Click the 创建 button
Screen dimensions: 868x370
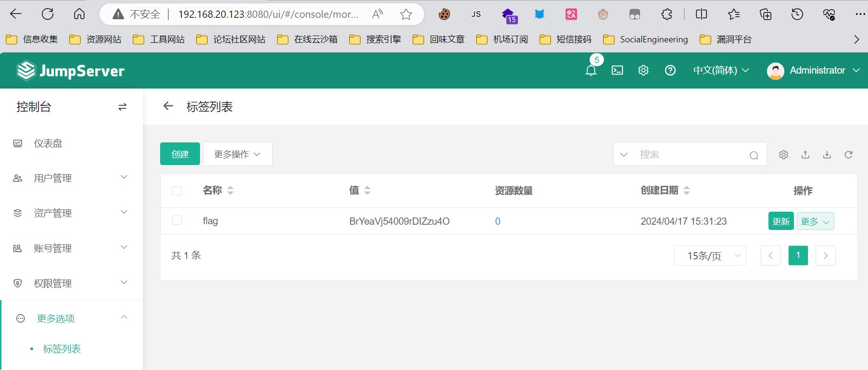pos(180,154)
